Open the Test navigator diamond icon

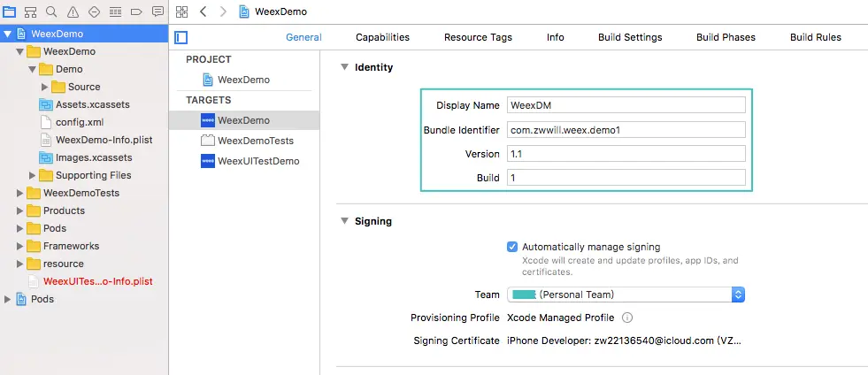[x=94, y=11]
